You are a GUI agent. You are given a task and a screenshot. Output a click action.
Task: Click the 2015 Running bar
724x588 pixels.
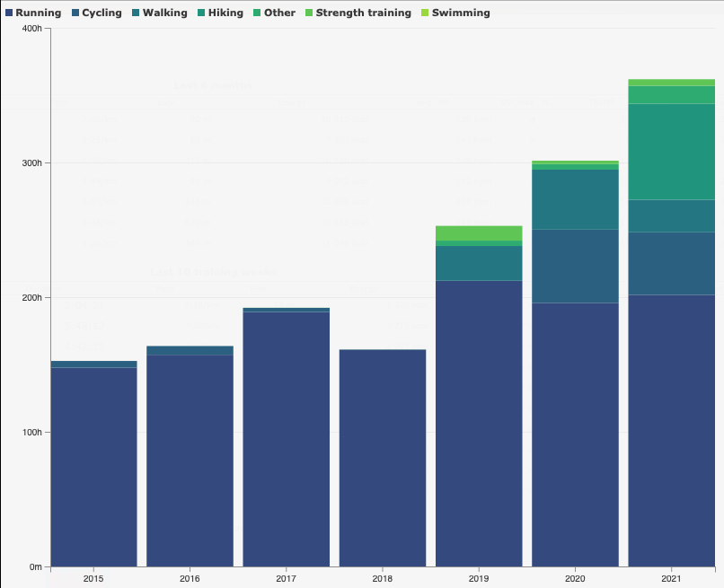tap(93, 467)
